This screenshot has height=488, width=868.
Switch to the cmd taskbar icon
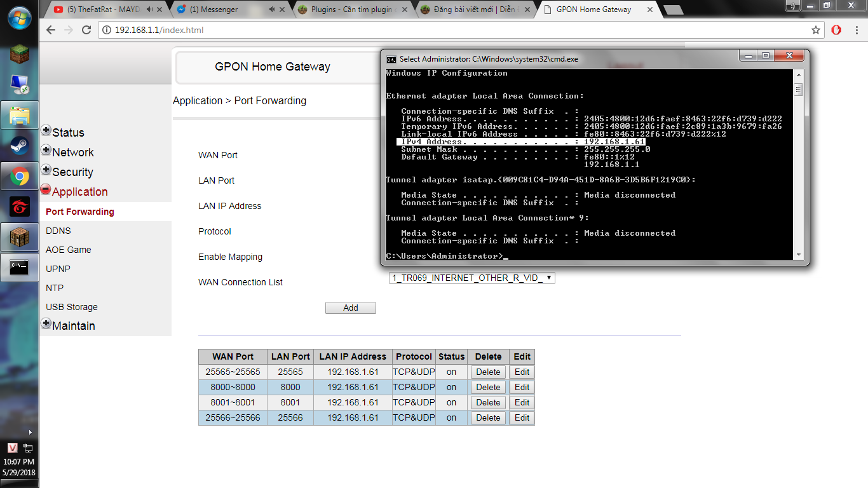(x=19, y=268)
